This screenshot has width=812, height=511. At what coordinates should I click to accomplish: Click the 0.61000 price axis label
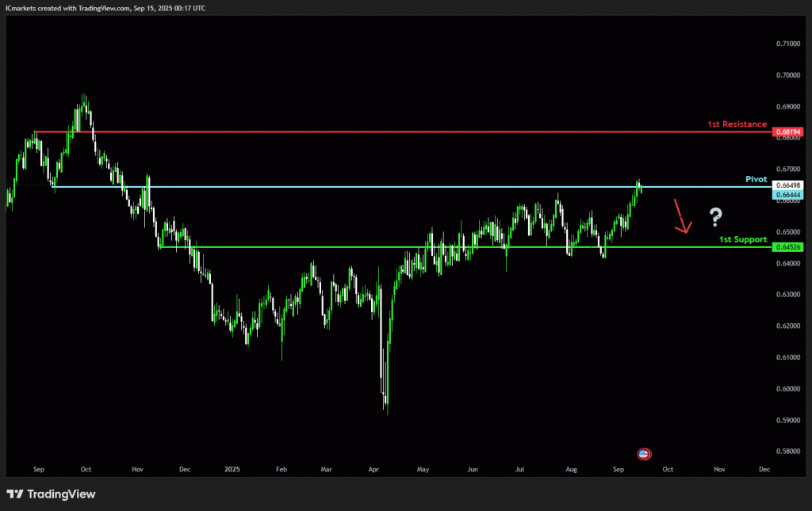click(x=788, y=357)
